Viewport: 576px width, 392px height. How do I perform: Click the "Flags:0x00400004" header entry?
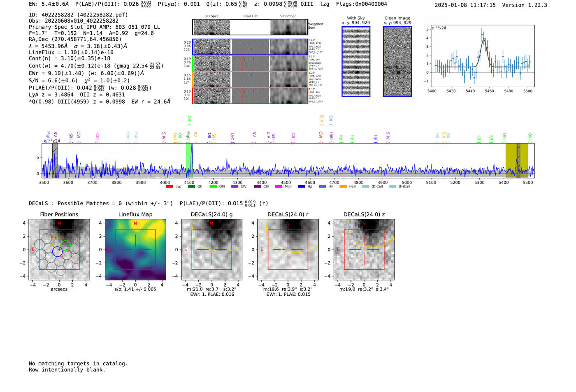coord(362,4)
